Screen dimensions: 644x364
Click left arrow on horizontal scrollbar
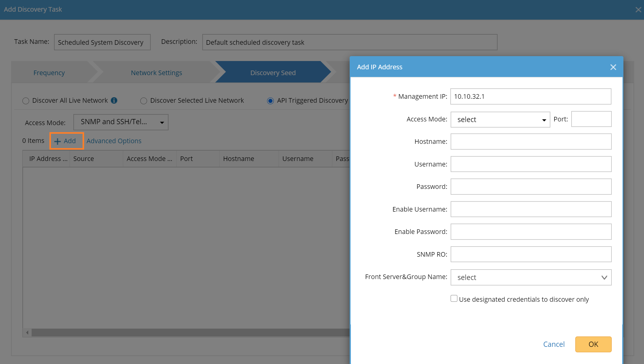[x=27, y=332]
